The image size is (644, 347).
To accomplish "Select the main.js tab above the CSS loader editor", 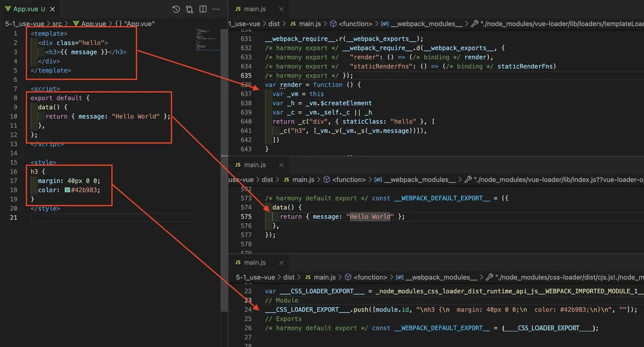I will click(x=255, y=262).
